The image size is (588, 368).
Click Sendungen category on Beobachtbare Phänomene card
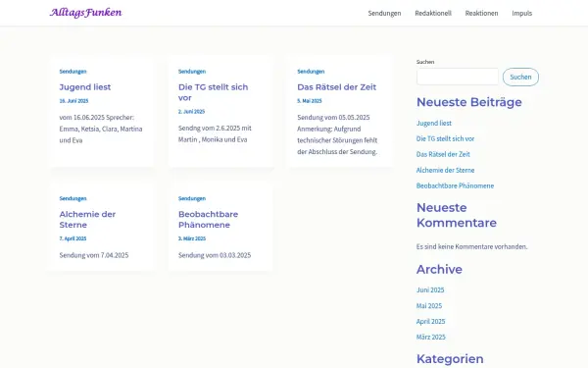(192, 198)
